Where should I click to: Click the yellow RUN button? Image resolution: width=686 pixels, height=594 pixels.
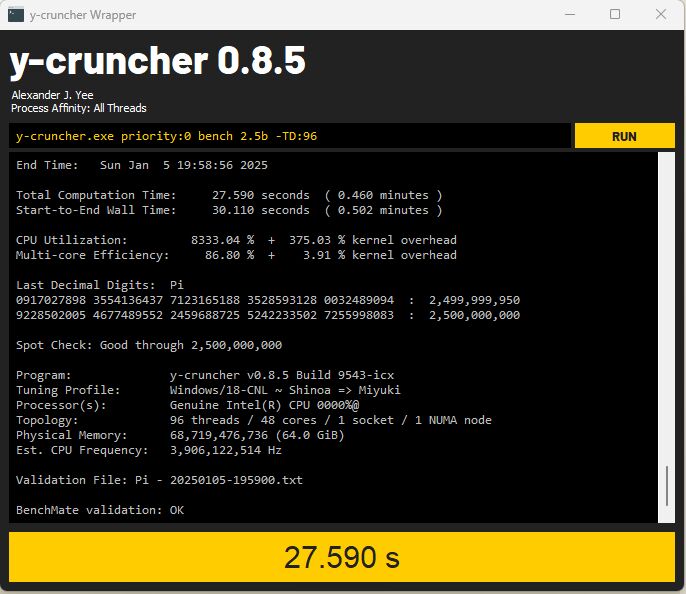[624, 136]
